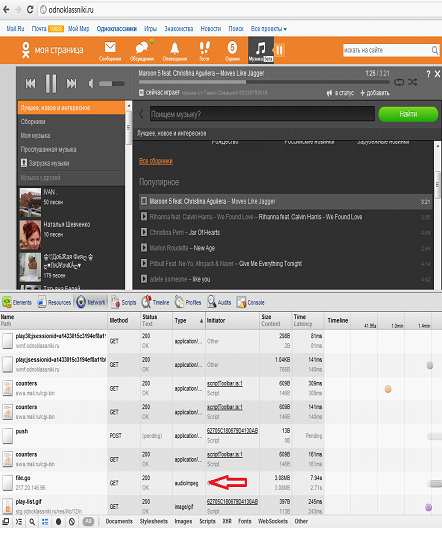Go back with the chevron beside music search
Screen dimensions: 442x539
(142, 114)
